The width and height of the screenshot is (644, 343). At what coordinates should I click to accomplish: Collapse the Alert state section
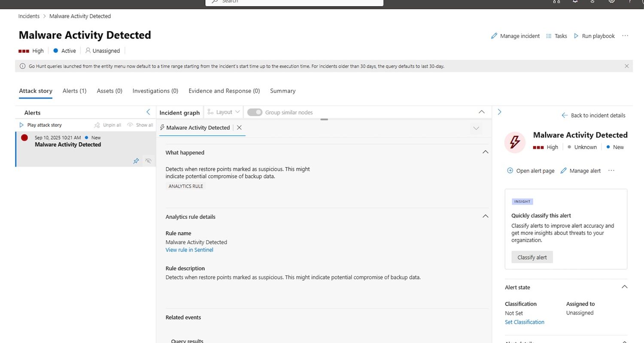click(624, 287)
